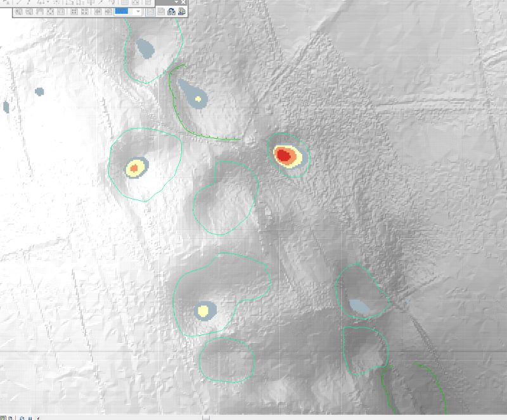Screen dimensions: 507x420
Task: Switch to Layout View using the bottom-left button
Action: click(10, 417)
